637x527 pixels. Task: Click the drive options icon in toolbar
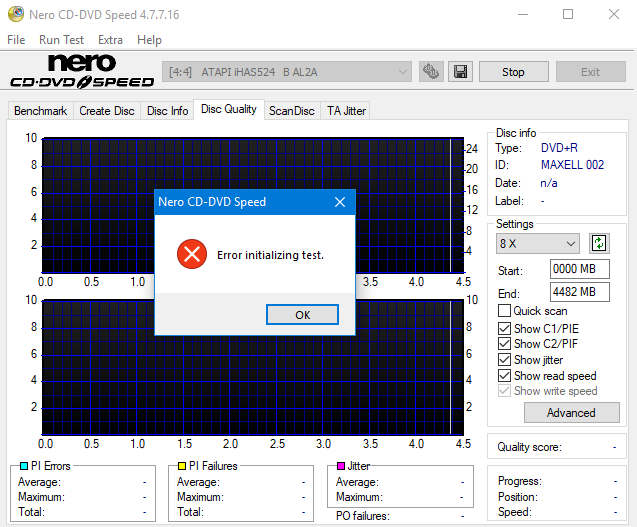click(431, 72)
